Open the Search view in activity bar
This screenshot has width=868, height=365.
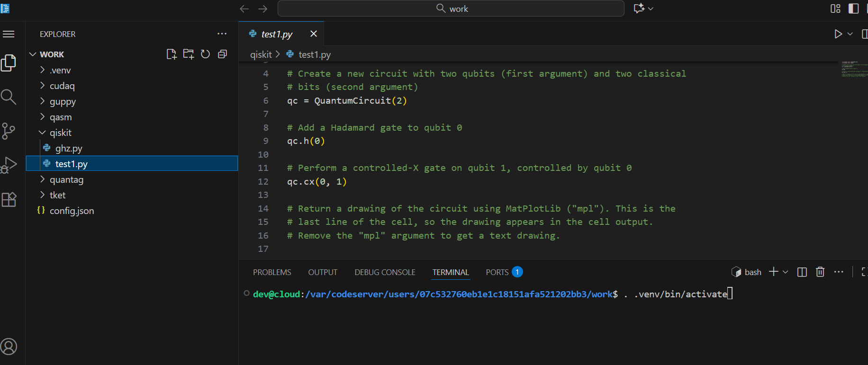coord(9,97)
